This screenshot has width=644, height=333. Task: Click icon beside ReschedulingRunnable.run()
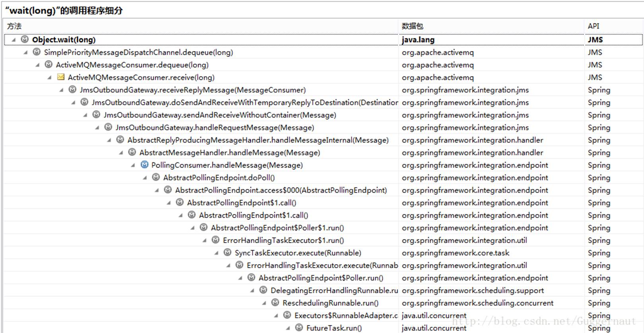275,302
